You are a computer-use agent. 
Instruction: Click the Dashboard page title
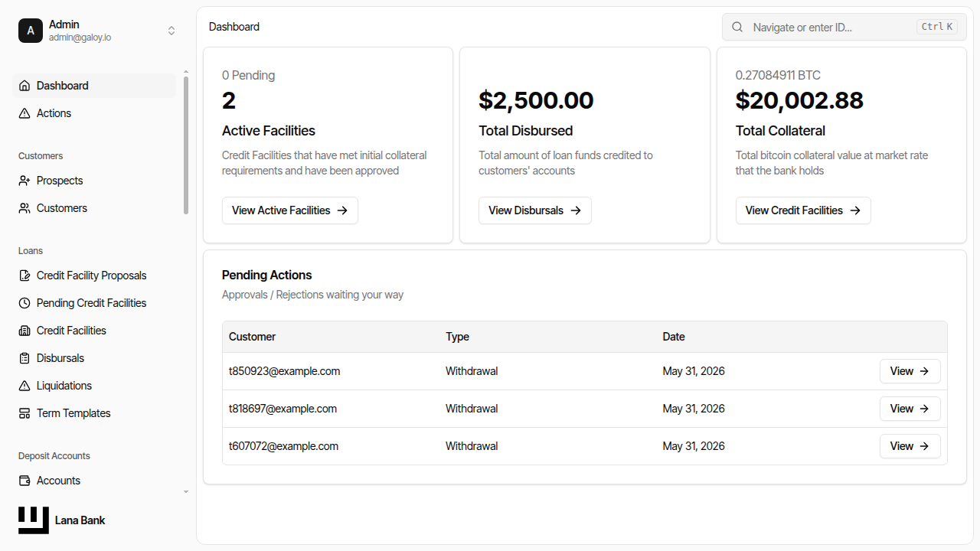(234, 27)
